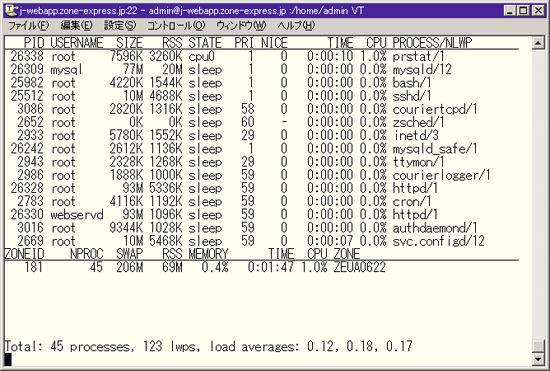Click PID 25982
550x371 pixels.
point(27,83)
